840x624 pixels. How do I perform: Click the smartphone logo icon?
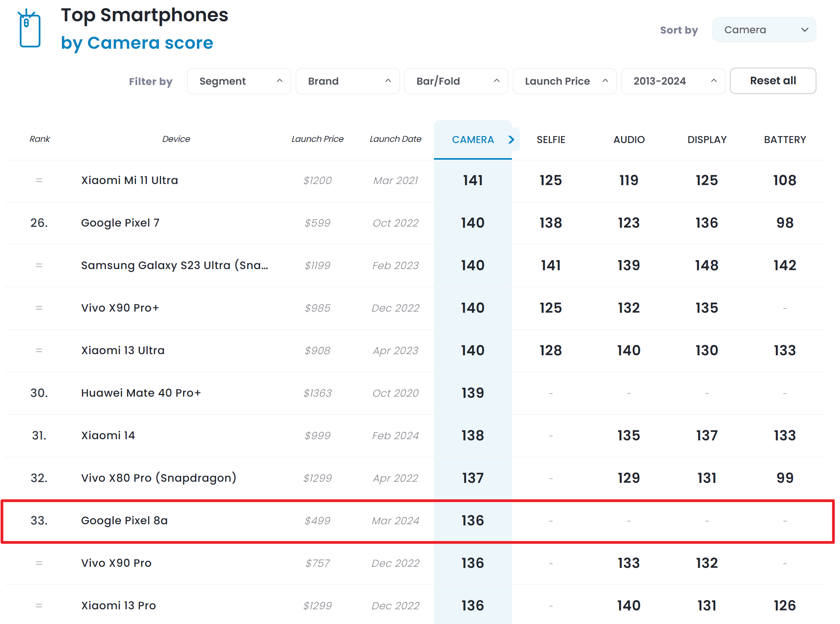point(30,29)
